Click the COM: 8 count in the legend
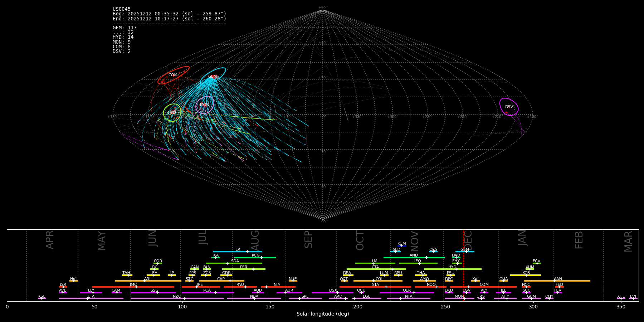 (x=122, y=47)
